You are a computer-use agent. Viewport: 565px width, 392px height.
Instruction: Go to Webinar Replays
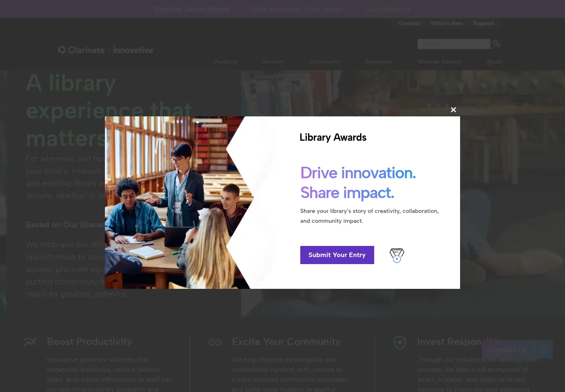pyautogui.click(x=439, y=61)
